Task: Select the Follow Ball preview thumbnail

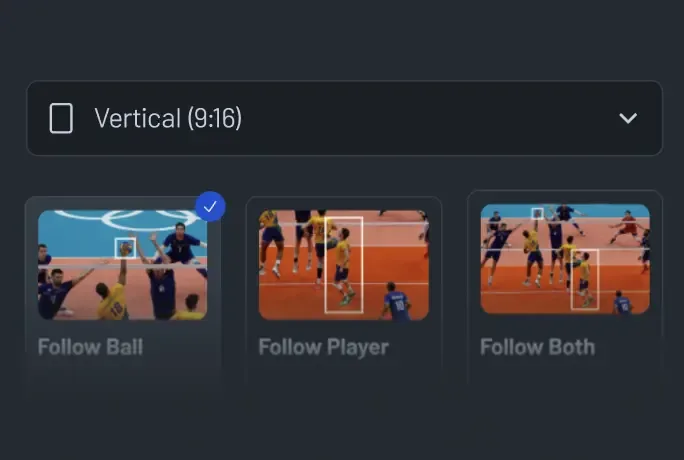Action: [123, 265]
